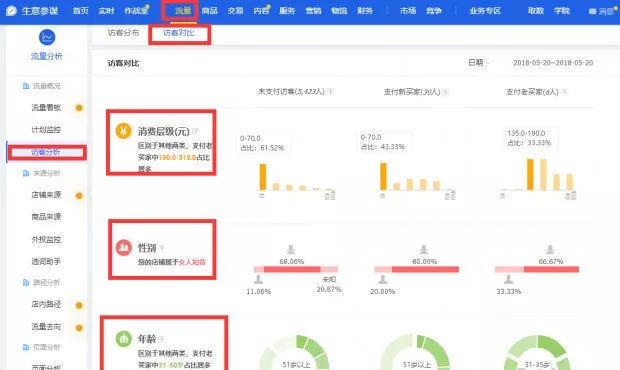Screen dimensions: 620x370
Task: Open the 流量分析 chart icon in sidebar
Action: pos(47,38)
